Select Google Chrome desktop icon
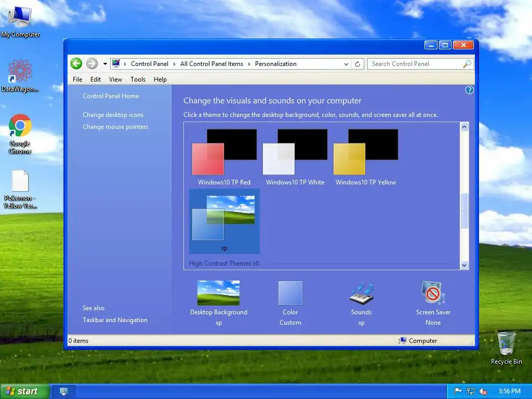Image resolution: width=532 pixels, height=399 pixels. coord(20,134)
